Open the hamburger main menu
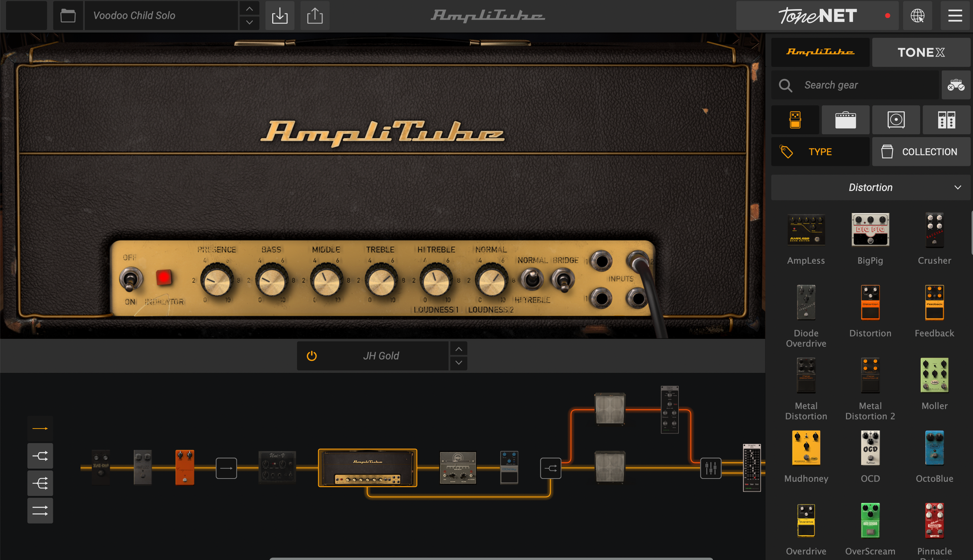 pyautogui.click(x=955, y=16)
